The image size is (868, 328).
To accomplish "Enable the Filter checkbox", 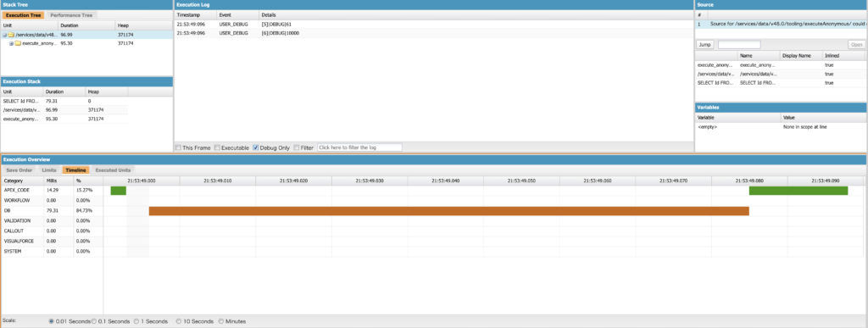I will (x=297, y=147).
